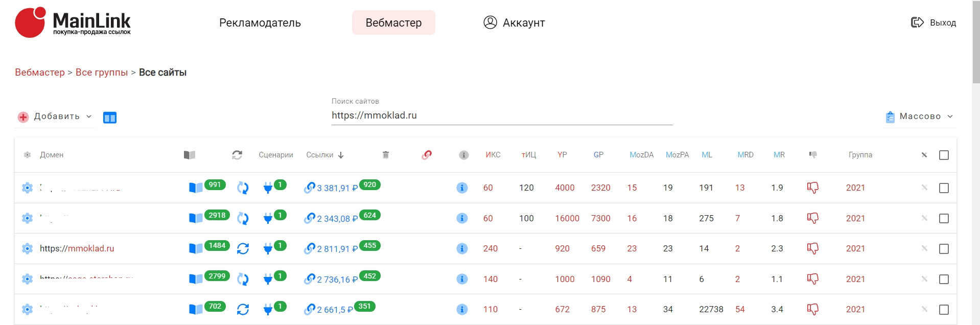Click pages book icon in mmoklad.ru row

click(x=196, y=249)
